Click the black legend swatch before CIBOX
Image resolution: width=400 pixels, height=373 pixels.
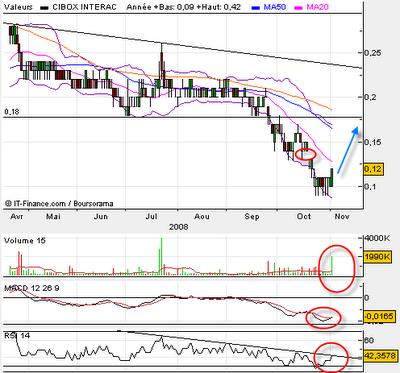(45, 7)
